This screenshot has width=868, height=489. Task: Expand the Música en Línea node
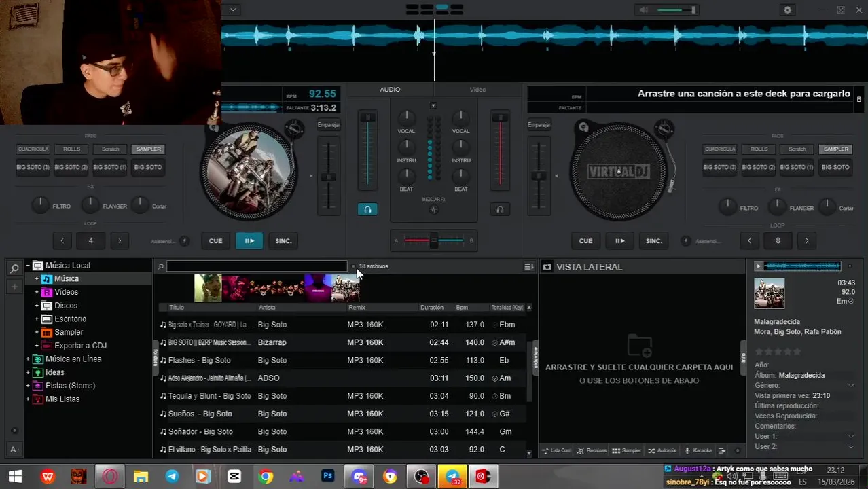coord(28,359)
